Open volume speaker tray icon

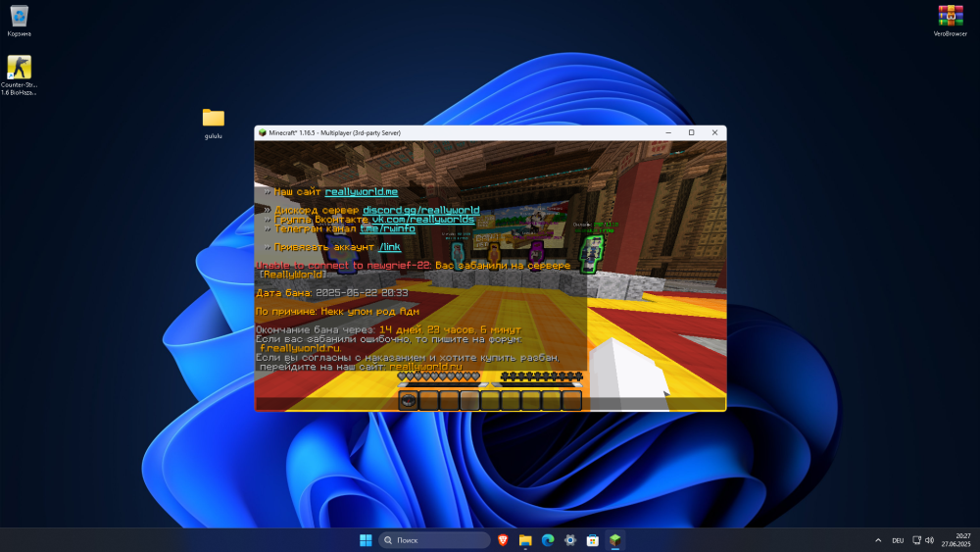(929, 540)
